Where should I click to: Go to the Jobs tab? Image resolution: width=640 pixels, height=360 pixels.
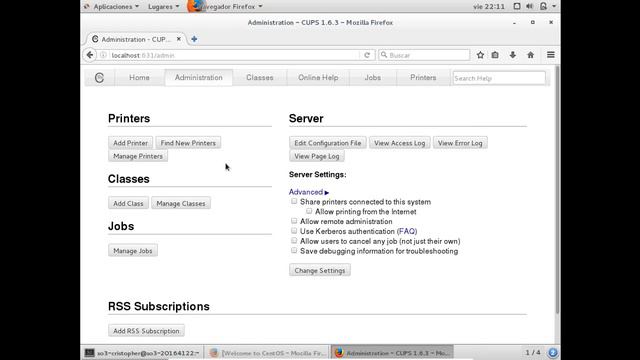[373, 78]
